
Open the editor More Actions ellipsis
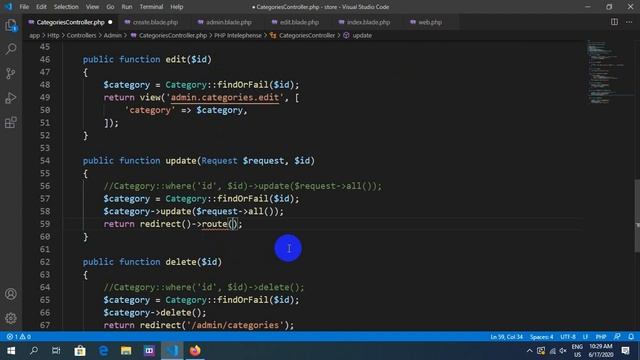point(629,22)
